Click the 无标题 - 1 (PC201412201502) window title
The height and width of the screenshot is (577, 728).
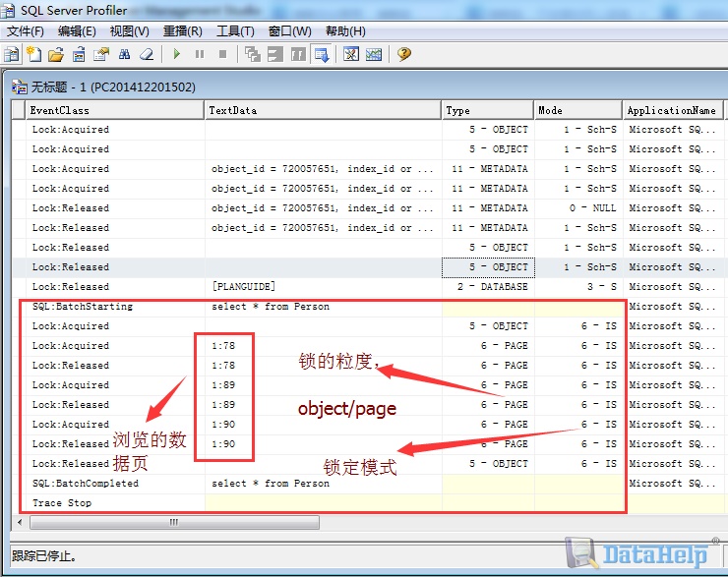[113, 87]
